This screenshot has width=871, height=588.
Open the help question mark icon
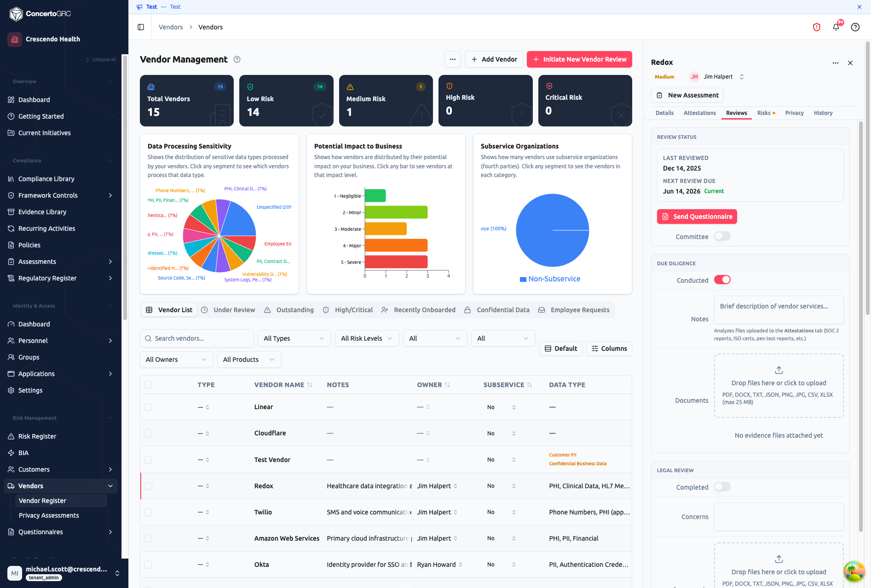click(x=855, y=27)
